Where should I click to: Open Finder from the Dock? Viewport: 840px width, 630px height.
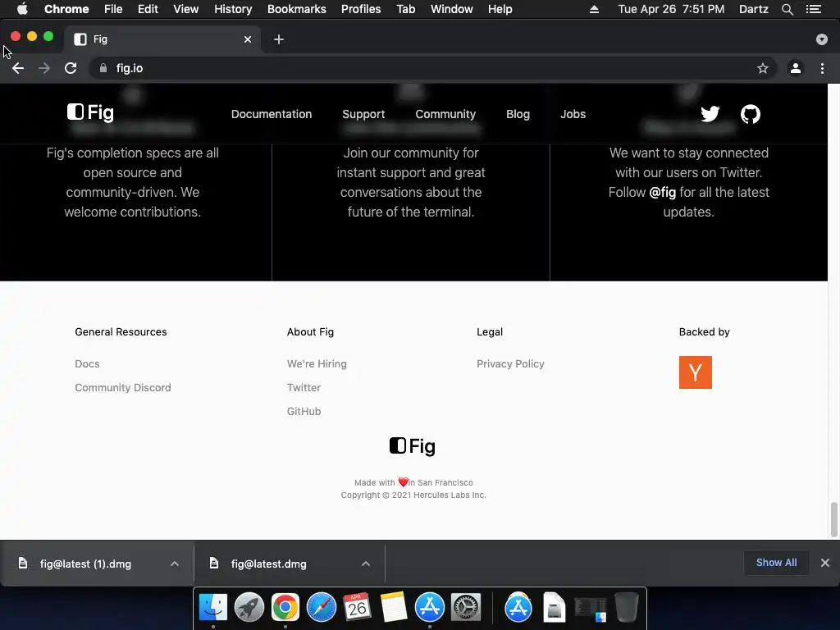point(213,608)
